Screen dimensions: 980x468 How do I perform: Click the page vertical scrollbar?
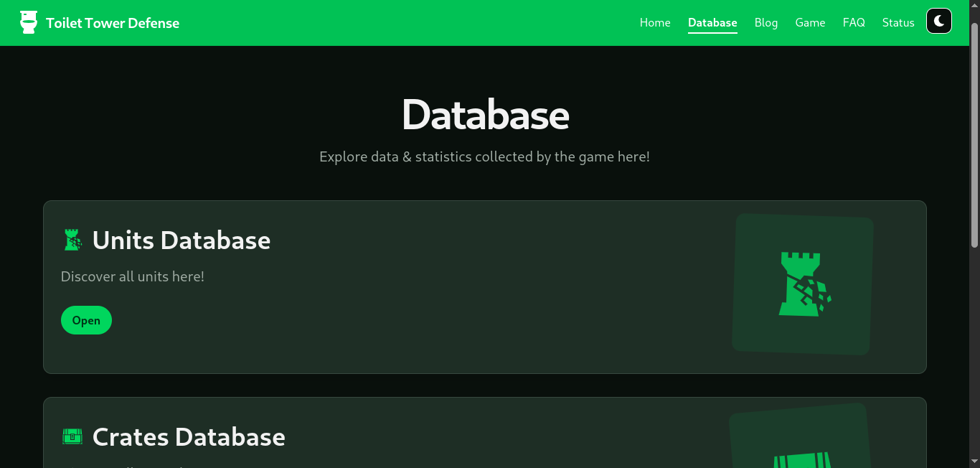point(974,136)
